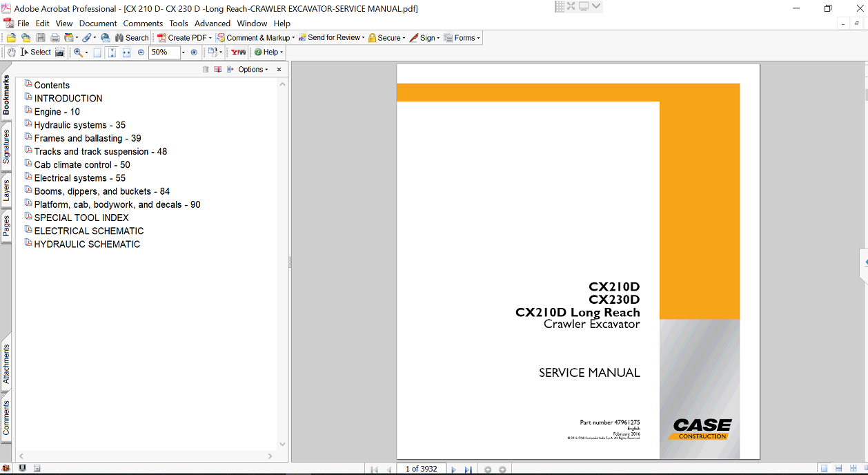Screen dimensions: 868x475
Task: Click the Save disk icon
Action: 41,38
